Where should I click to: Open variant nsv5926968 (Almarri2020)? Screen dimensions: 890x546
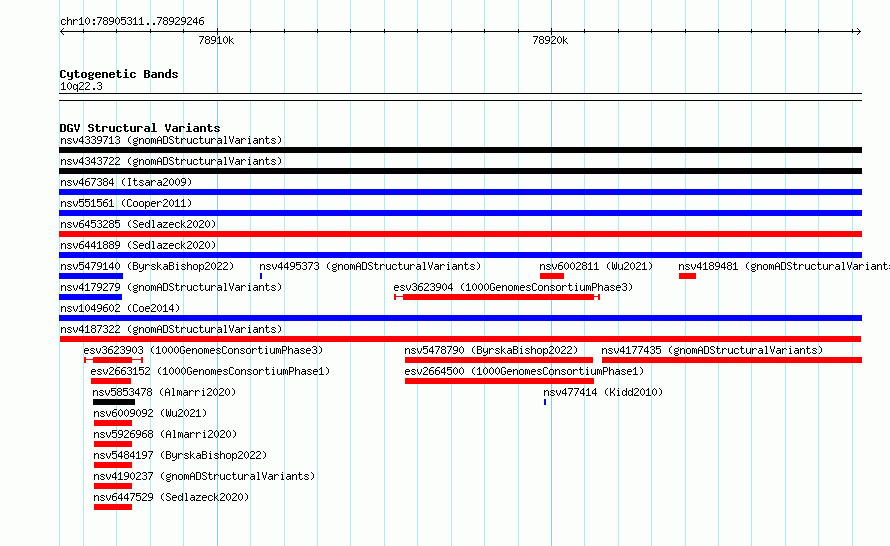165,434
